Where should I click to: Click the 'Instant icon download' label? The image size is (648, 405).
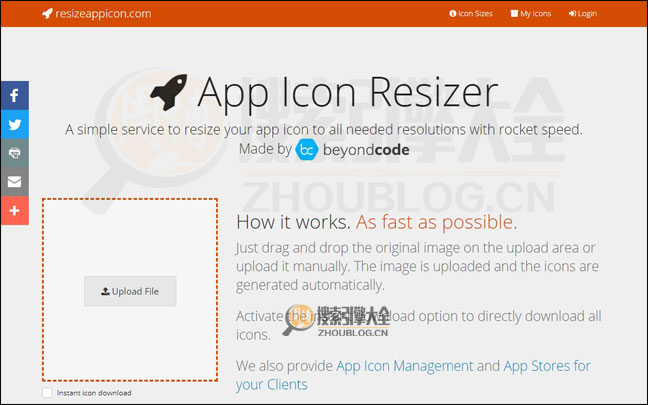(94, 393)
